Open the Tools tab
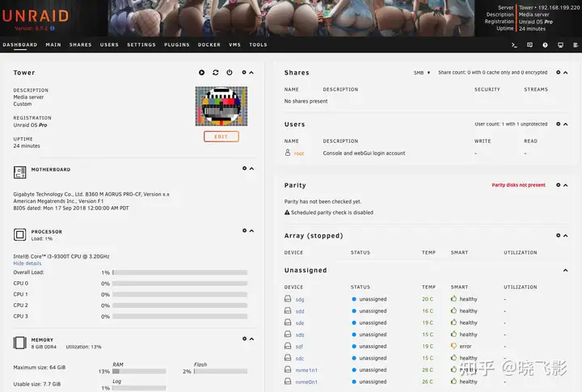 click(x=258, y=44)
